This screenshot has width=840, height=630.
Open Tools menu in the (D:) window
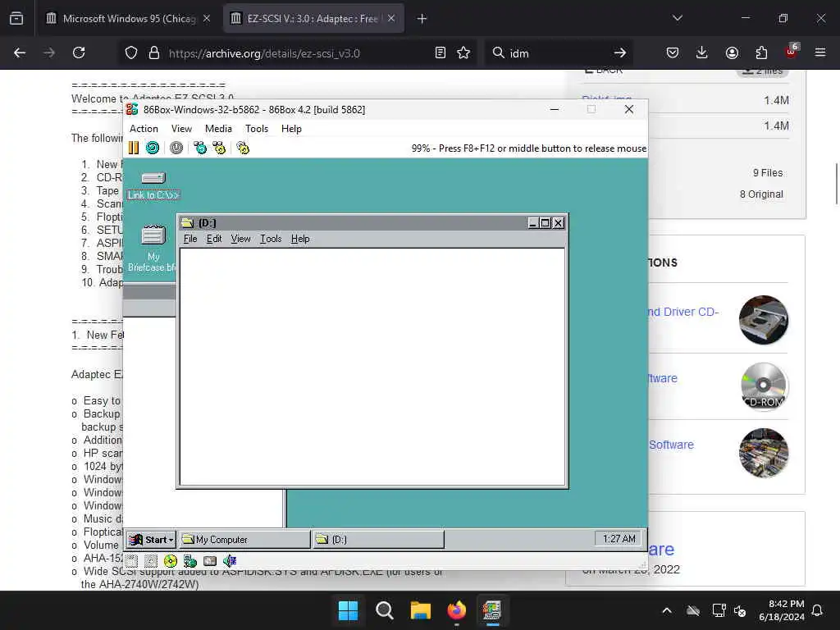(271, 239)
